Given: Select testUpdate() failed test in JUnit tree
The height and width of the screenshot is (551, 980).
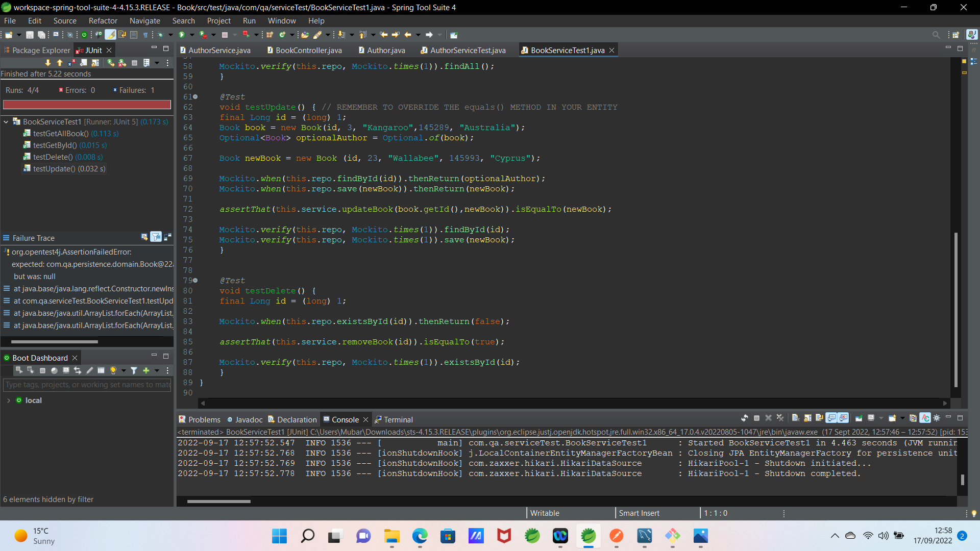Looking at the screenshot, I should point(64,169).
